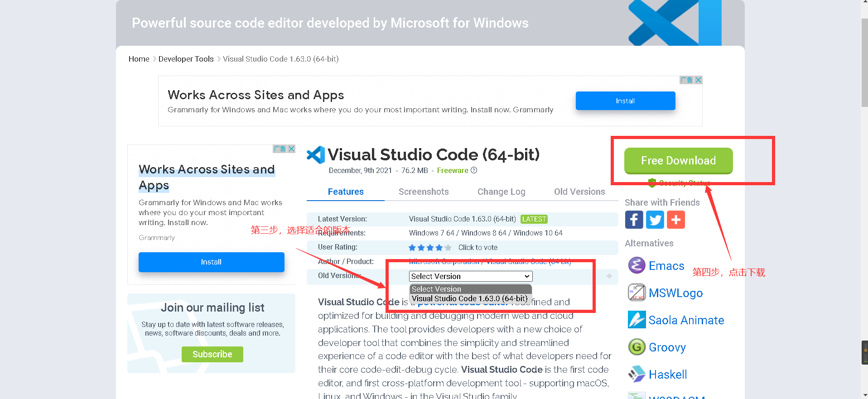Click the Join our mailing list heading

point(212,308)
